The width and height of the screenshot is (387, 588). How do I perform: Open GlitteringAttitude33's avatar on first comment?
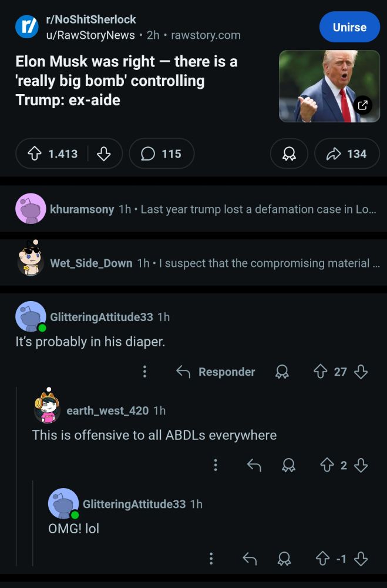[x=31, y=316]
